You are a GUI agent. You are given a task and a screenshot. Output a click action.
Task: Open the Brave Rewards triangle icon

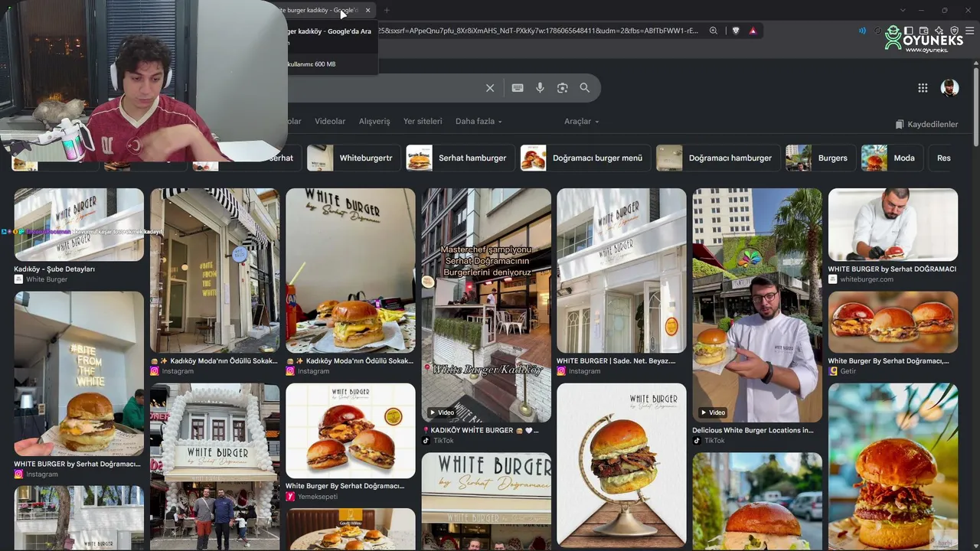(753, 31)
